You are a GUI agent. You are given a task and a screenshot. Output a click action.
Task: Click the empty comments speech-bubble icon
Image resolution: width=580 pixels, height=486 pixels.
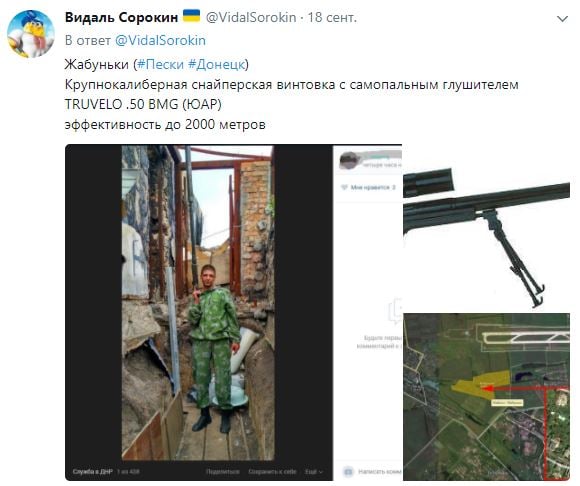coord(395,311)
